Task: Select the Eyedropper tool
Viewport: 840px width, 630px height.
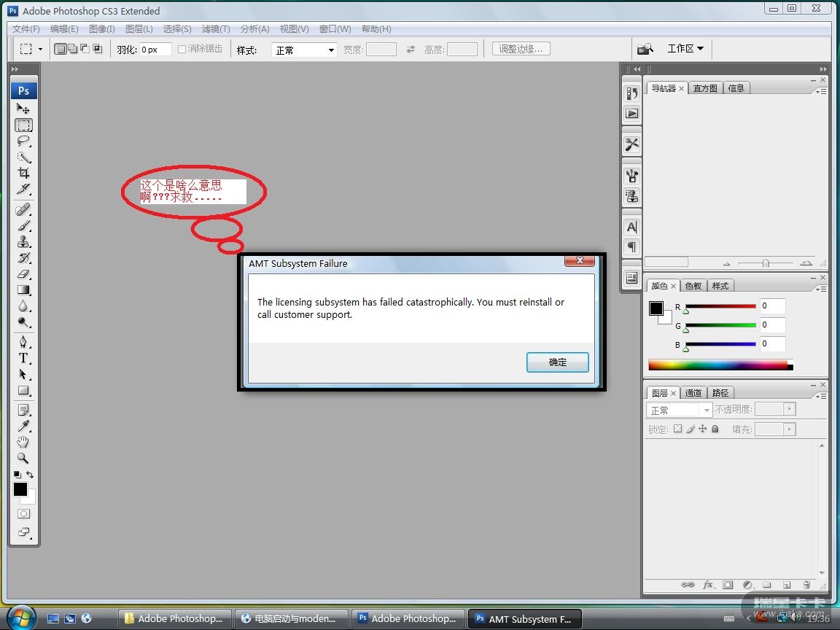Action: point(23,426)
